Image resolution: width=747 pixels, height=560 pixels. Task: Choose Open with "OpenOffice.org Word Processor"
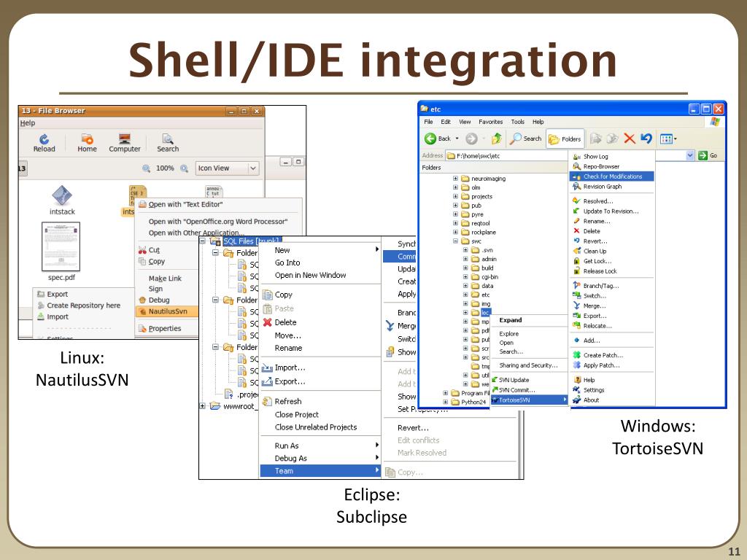(217, 222)
